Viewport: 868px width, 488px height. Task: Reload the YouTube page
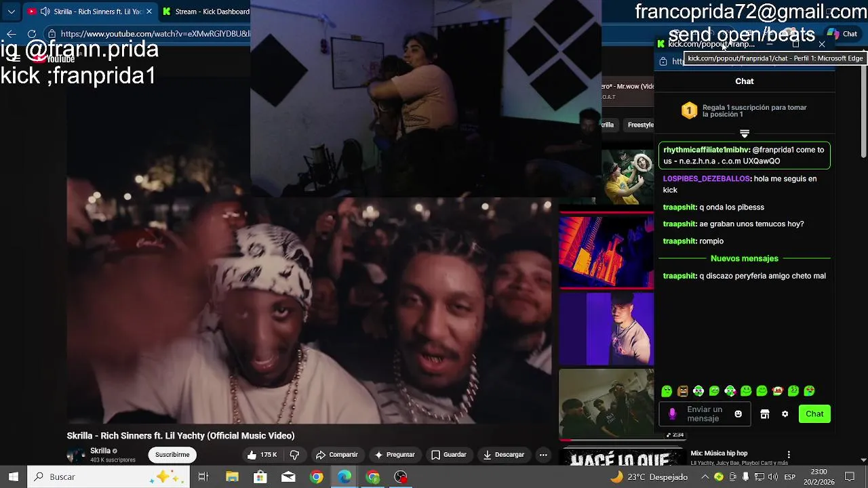(x=32, y=34)
